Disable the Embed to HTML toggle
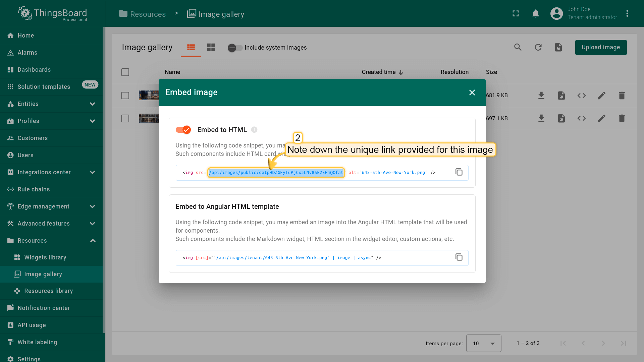644x362 pixels. click(x=183, y=130)
